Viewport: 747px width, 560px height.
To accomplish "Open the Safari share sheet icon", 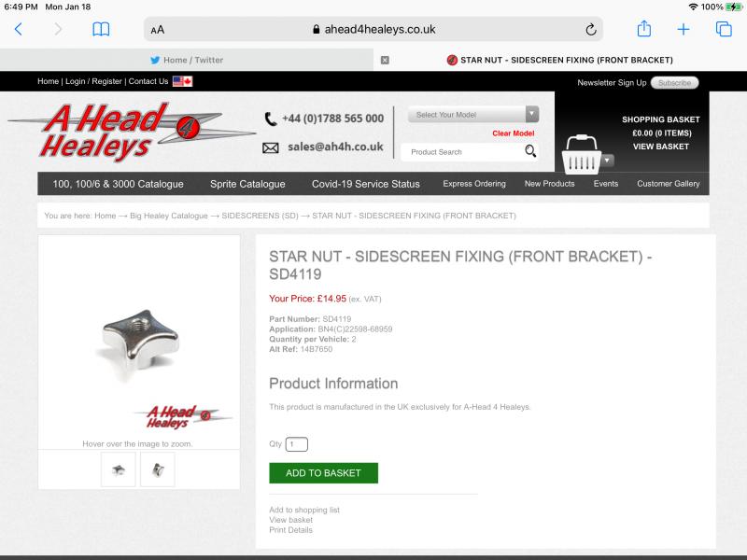I will pyautogui.click(x=643, y=29).
